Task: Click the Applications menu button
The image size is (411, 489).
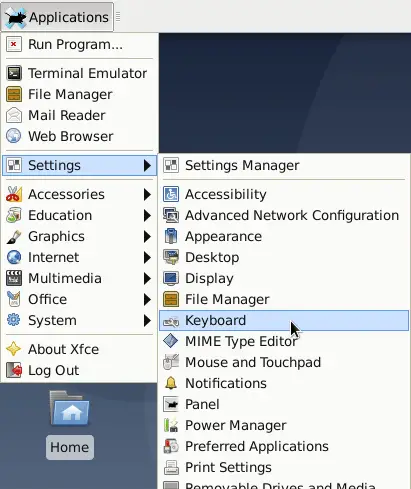Action: [x=57, y=17]
